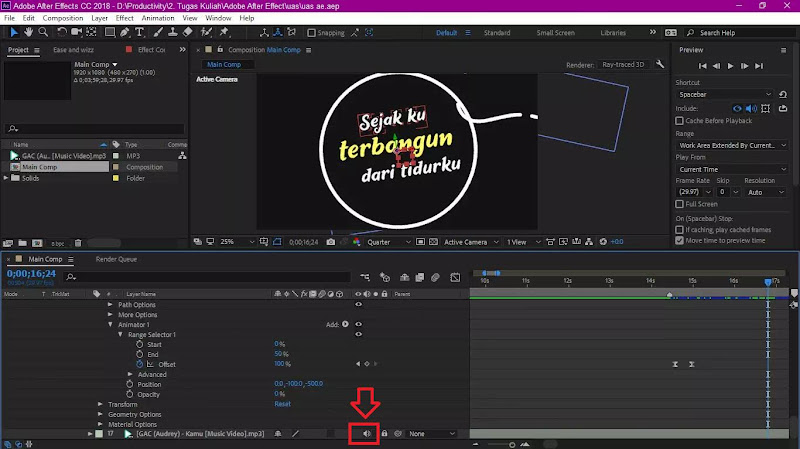Toggle include audio speaker in Preview
Image resolution: width=800 pixels, height=449 pixels.
pyautogui.click(x=751, y=108)
